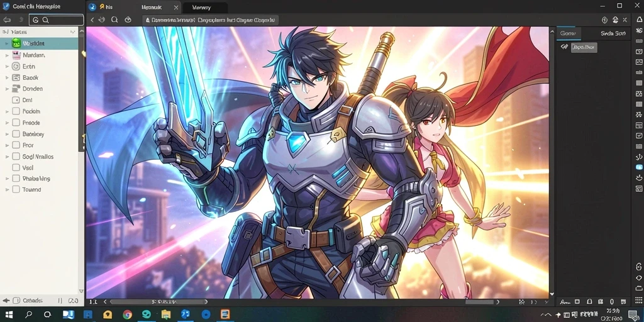
Task: Tick the Vsal checkbox
Action: 16,167
